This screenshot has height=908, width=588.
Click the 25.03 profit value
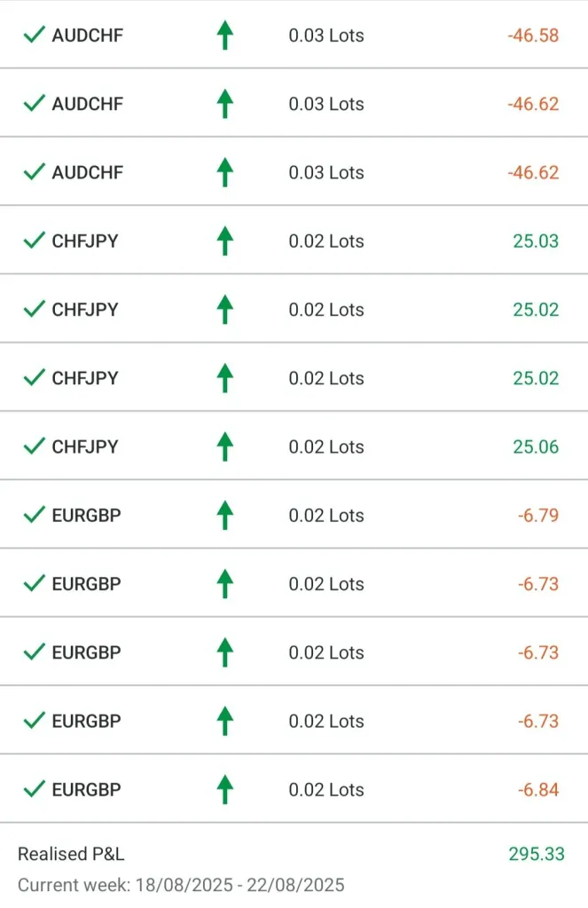(x=536, y=241)
